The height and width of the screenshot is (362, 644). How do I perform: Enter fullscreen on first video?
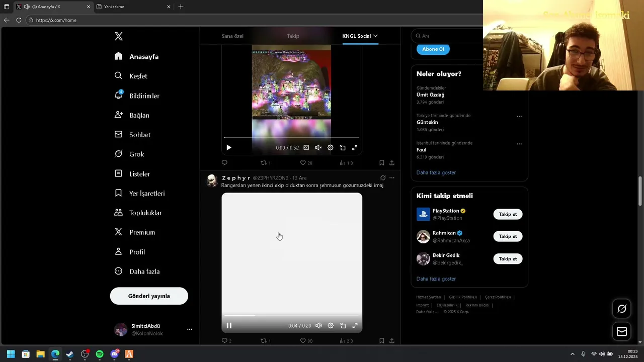[355, 148]
